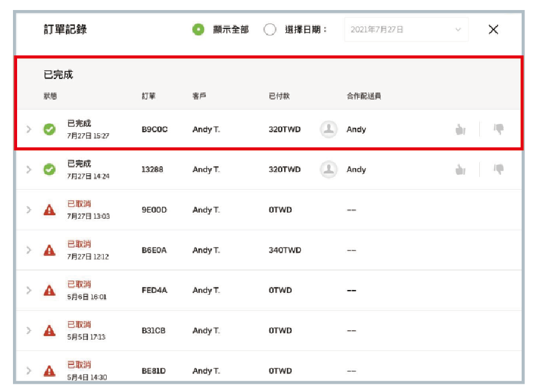The image size is (534, 392).
Task: Click green check icon for order 13288
Action: pos(50,170)
